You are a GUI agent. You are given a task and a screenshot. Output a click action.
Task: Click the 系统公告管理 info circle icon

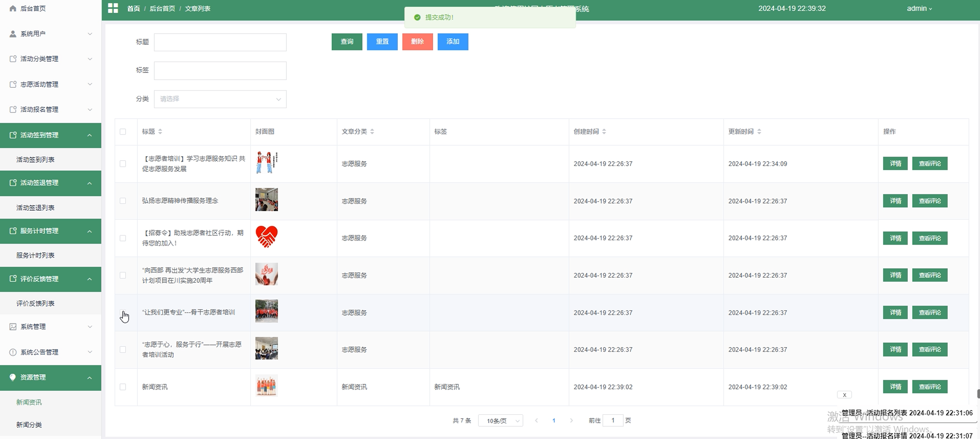point(13,352)
